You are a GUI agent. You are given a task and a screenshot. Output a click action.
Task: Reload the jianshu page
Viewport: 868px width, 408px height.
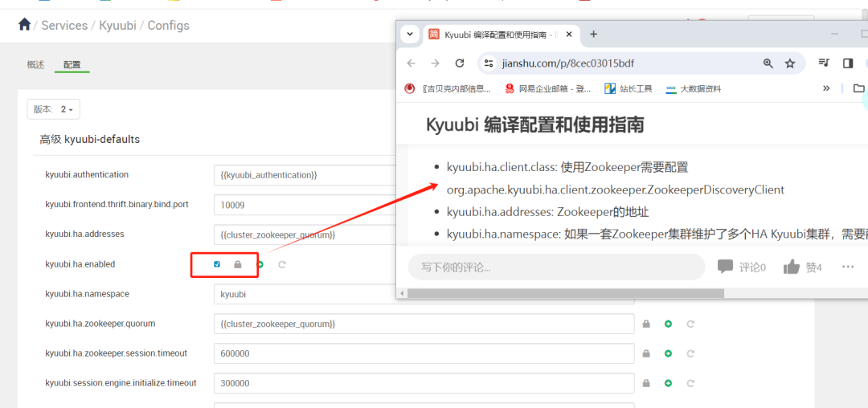pyautogui.click(x=460, y=63)
